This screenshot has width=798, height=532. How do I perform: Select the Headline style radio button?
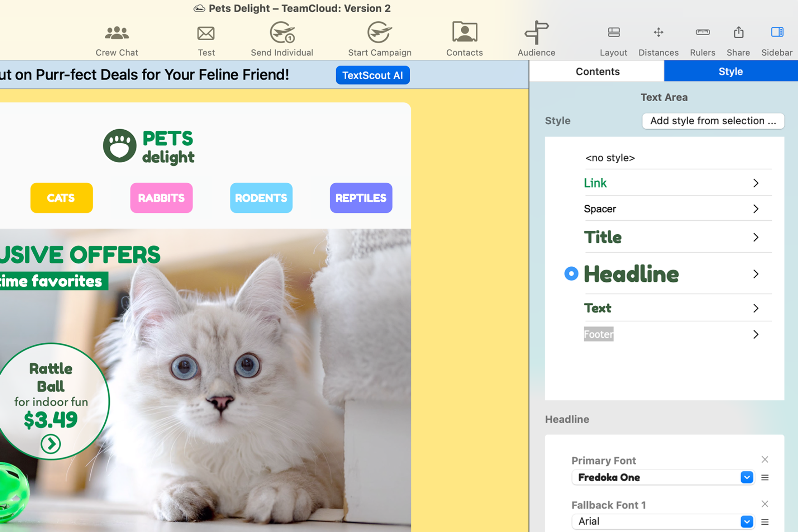pyautogui.click(x=571, y=273)
